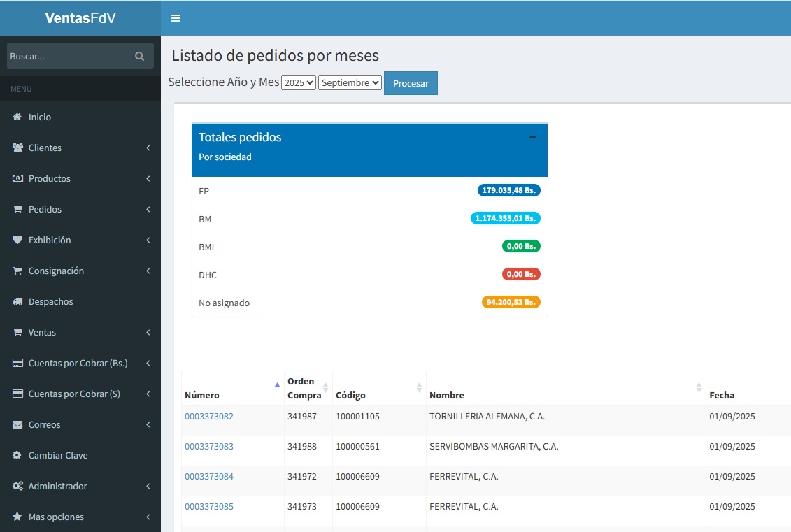Image resolution: width=791 pixels, height=532 pixels.
Task: Collapse the Totales pedidos panel with minus icon
Action: [532, 137]
